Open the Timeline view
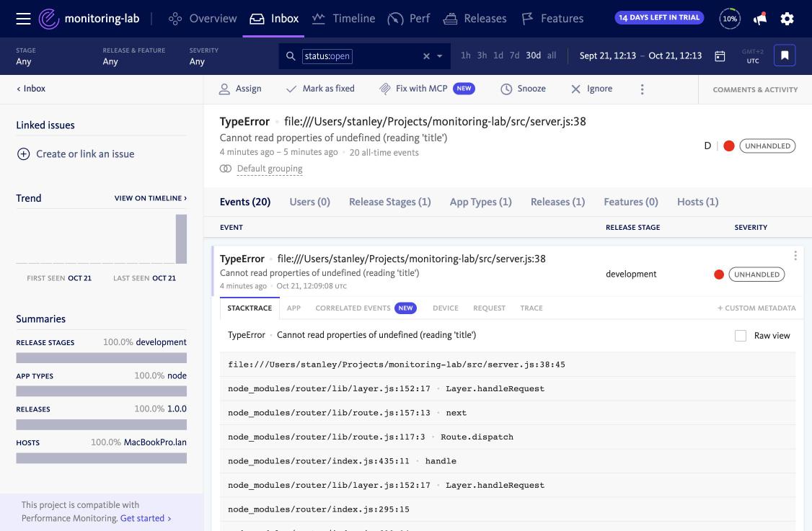 coord(344,19)
